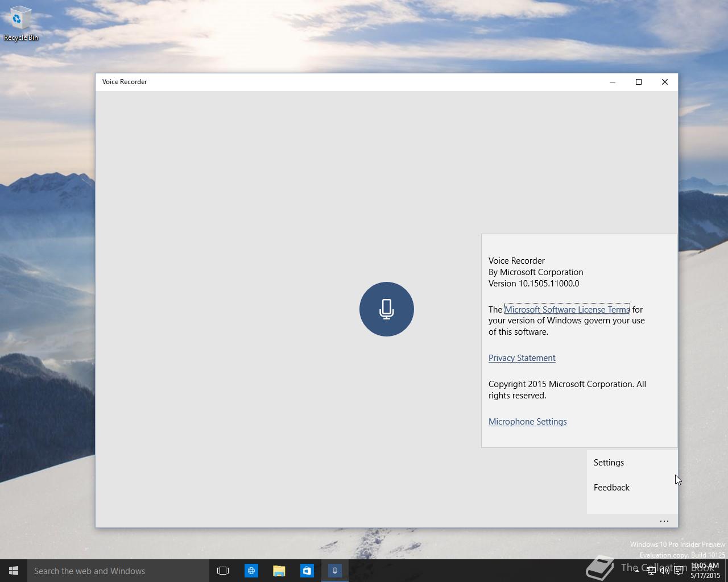Viewport: 728px width, 582px height.
Task: Launch the browser globe icon in taskbar
Action: click(251, 571)
